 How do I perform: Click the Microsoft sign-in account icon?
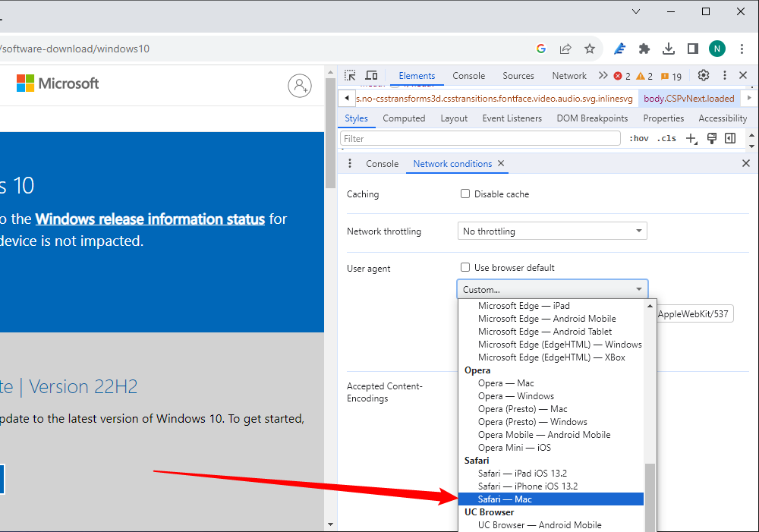click(300, 85)
